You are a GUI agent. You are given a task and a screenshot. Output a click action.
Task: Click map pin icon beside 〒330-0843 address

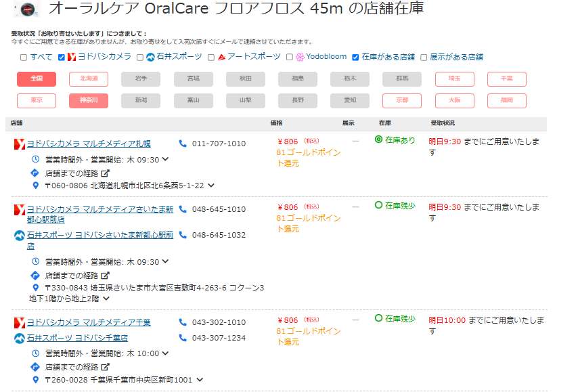35,288
